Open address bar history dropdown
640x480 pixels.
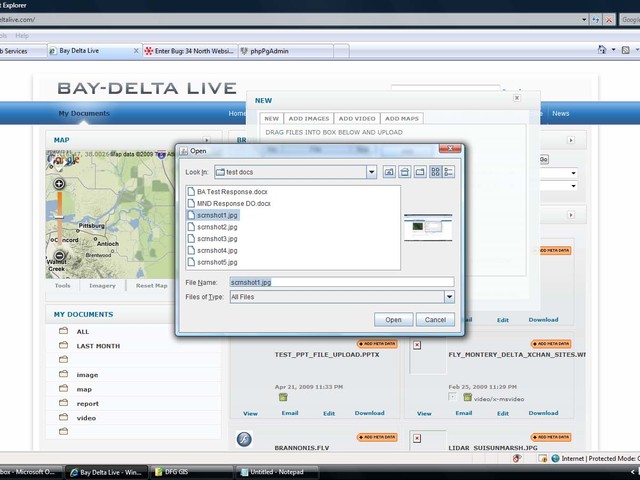[x=584, y=19]
